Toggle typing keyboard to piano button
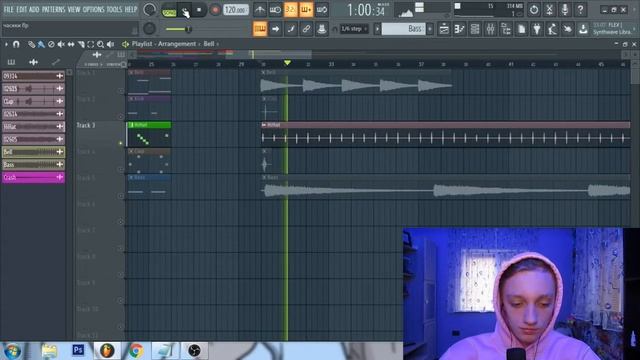 pyautogui.click(x=260, y=29)
